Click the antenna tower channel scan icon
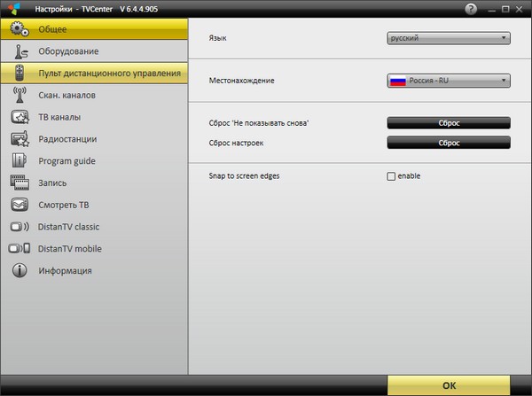 20,95
